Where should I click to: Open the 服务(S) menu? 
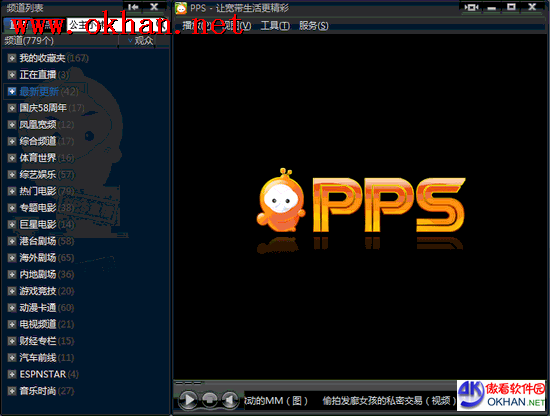tap(314, 26)
